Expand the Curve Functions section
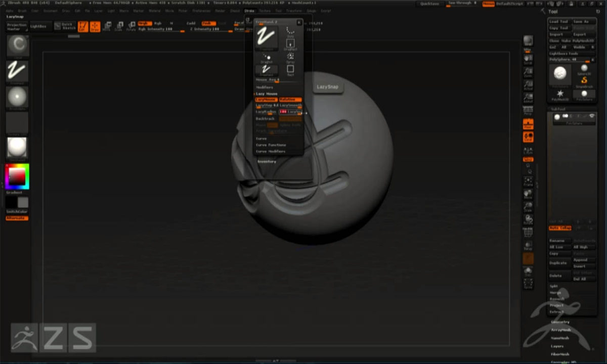This screenshot has height=364, width=607. click(x=270, y=145)
